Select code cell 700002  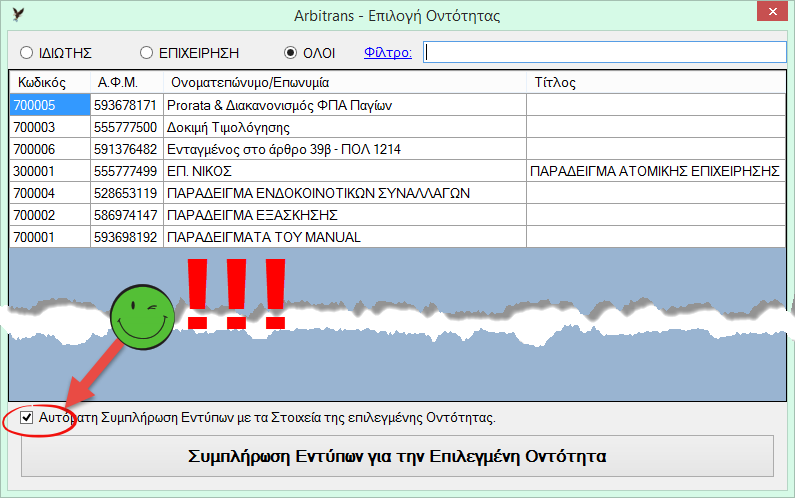point(50,216)
